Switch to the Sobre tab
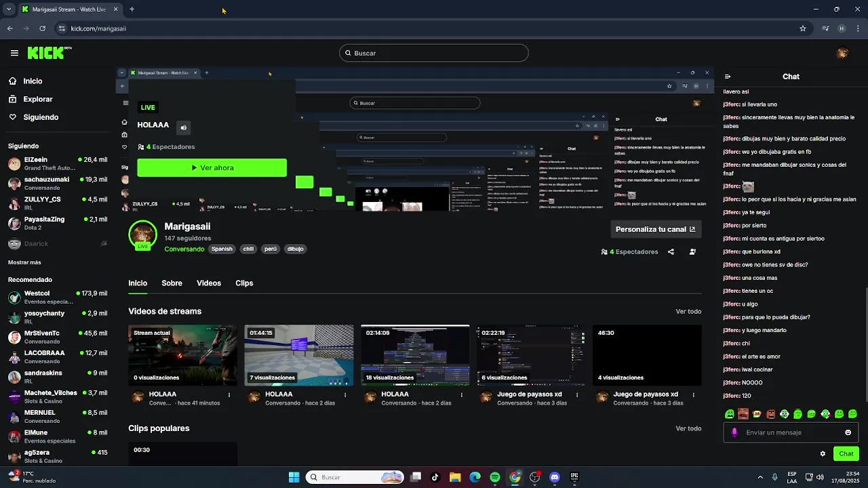The height and width of the screenshot is (488, 868). coord(172,283)
